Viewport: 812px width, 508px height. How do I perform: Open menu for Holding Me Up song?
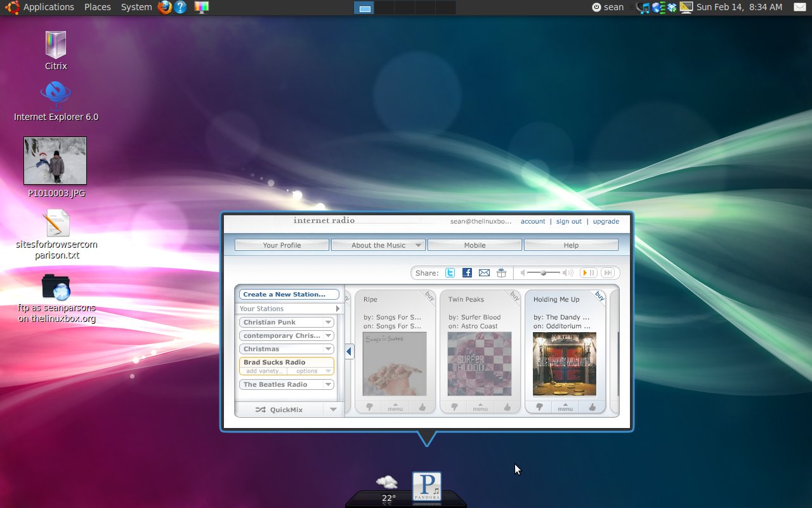tap(565, 407)
